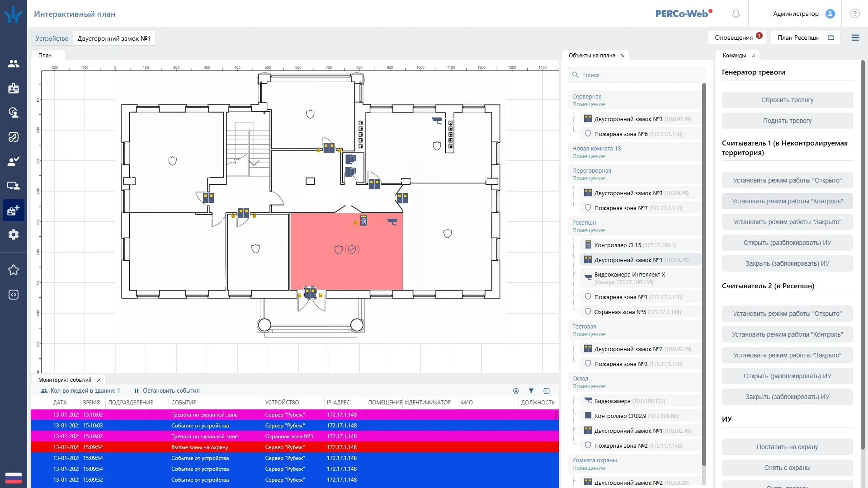The width and height of the screenshot is (868, 488).
Task: Click the Поиск search field
Action: (637, 75)
